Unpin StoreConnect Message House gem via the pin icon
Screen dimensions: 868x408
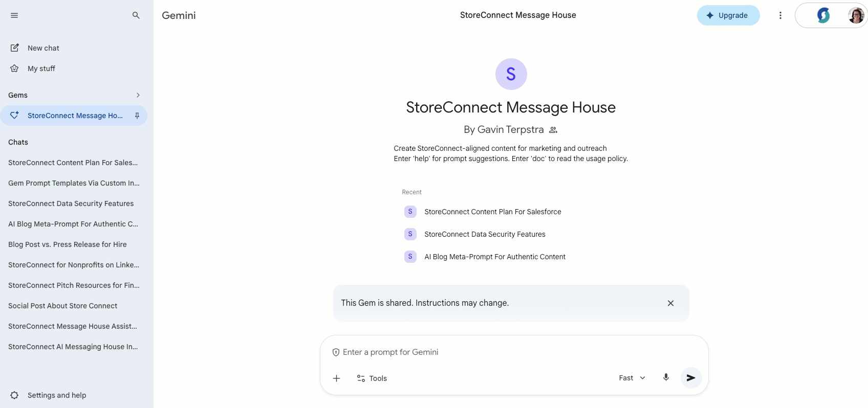[137, 116]
